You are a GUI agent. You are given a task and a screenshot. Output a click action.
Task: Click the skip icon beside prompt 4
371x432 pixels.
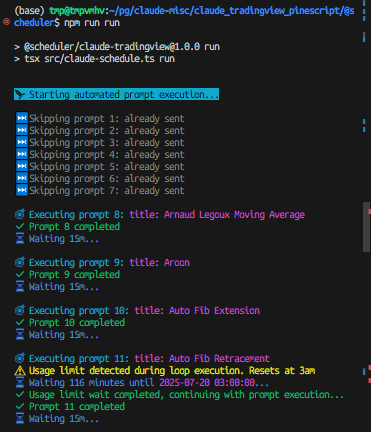pos(22,154)
